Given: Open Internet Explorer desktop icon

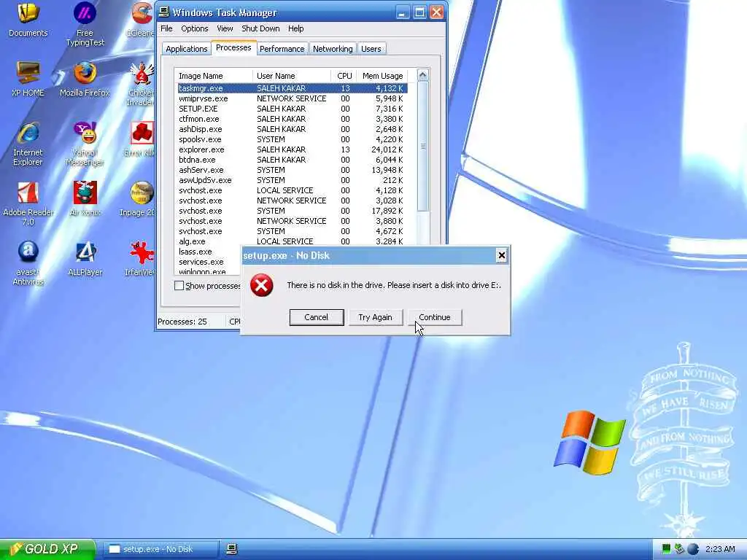Looking at the screenshot, I should pos(28,143).
